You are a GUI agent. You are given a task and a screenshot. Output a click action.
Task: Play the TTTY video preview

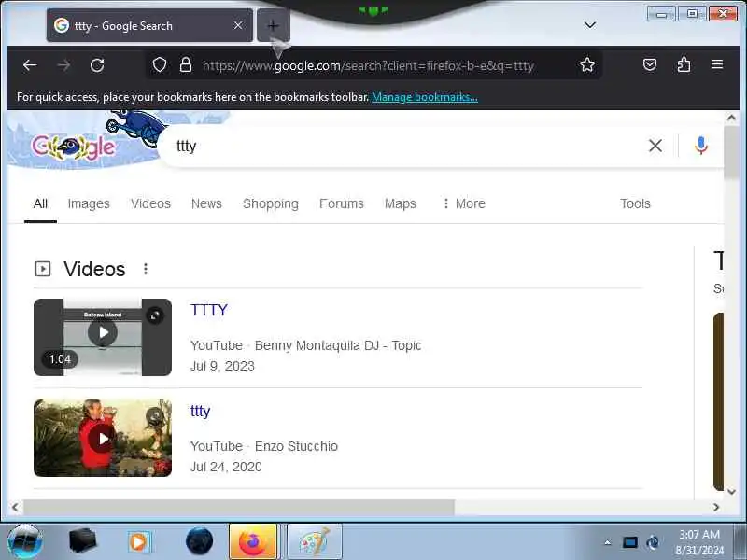click(x=103, y=332)
